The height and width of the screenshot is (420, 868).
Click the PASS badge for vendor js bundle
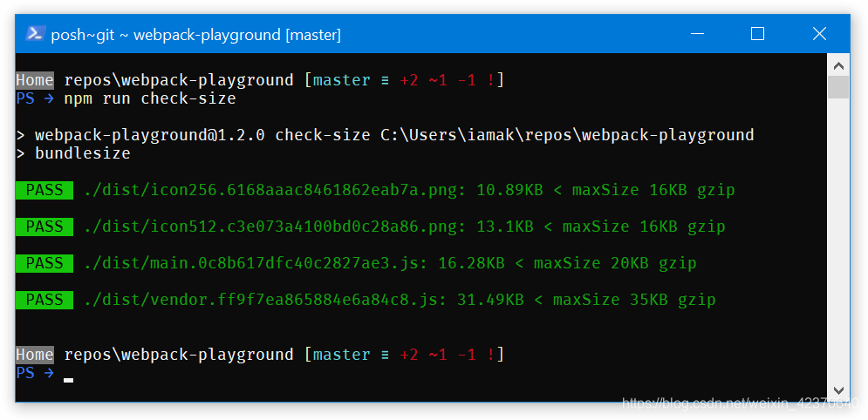tap(44, 300)
